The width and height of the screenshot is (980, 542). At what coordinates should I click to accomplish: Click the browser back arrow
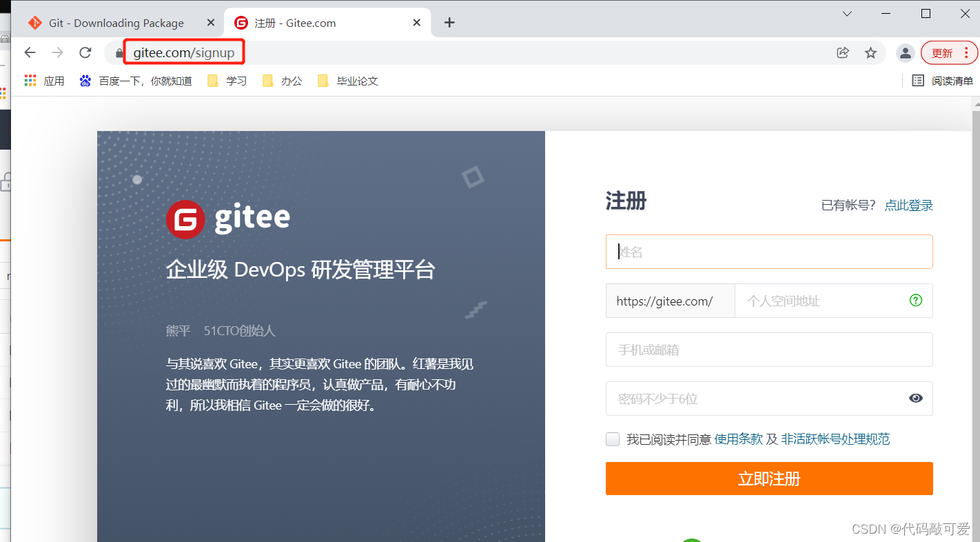click(x=30, y=52)
